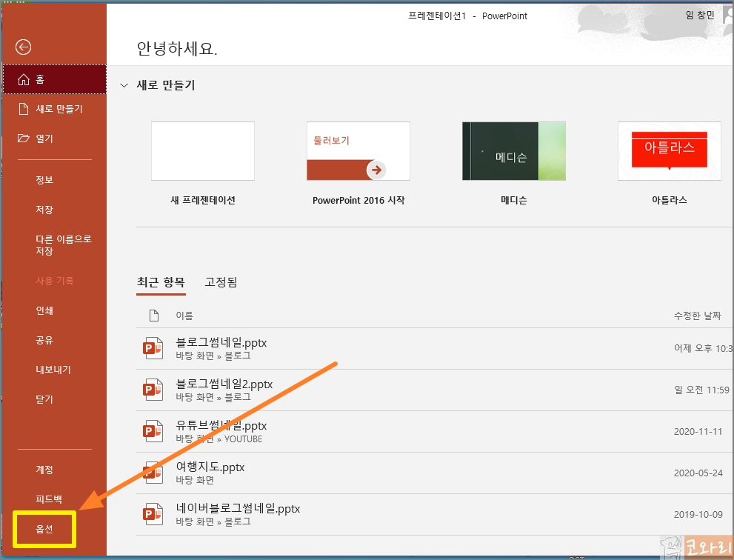Click the 2019-10-09 date cell

pos(698,515)
